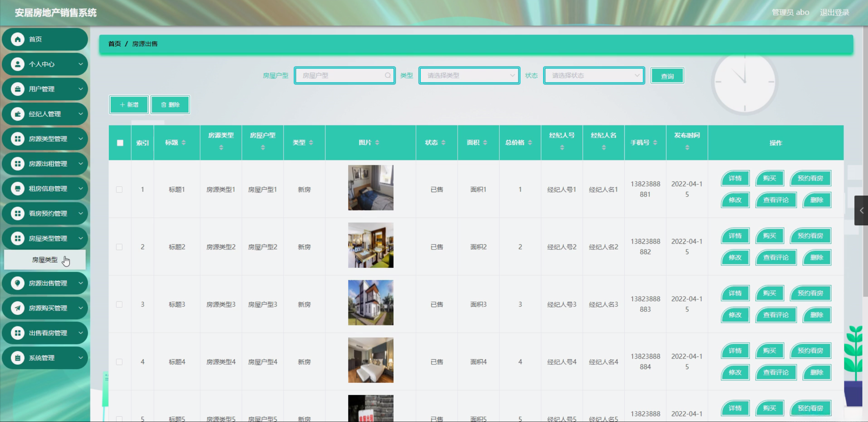Open the 请选择状态 dropdown
The height and width of the screenshot is (422, 868).
pos(594,76)
